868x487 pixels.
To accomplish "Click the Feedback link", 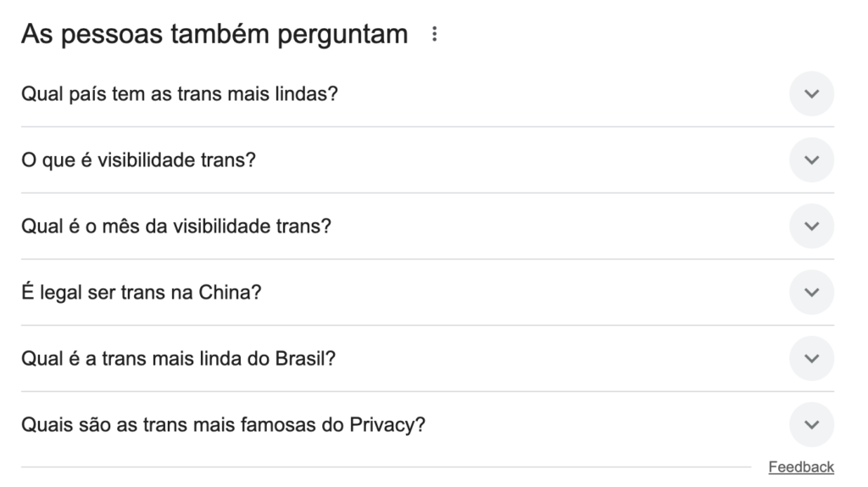I will click(801, 467).
